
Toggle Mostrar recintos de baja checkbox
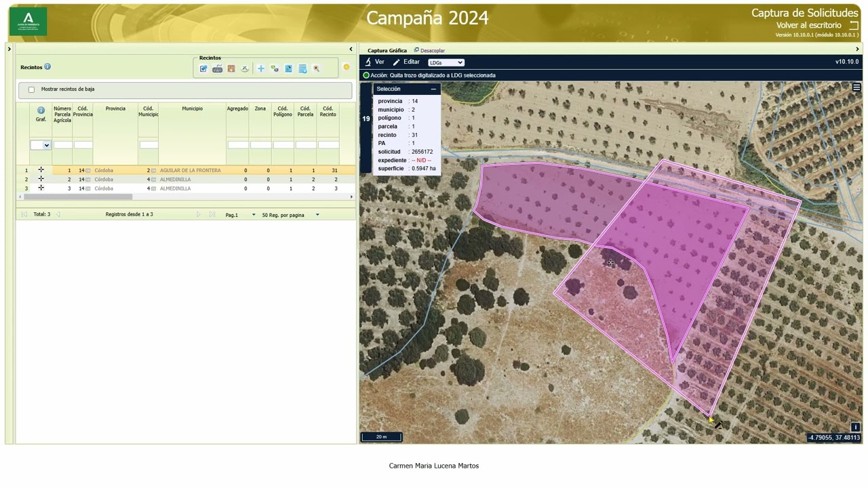pos(31,89)
